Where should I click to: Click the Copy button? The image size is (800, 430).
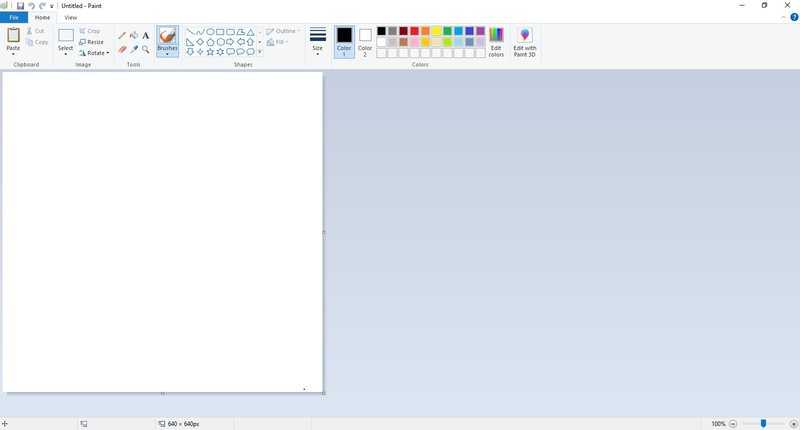click(37, 42)
